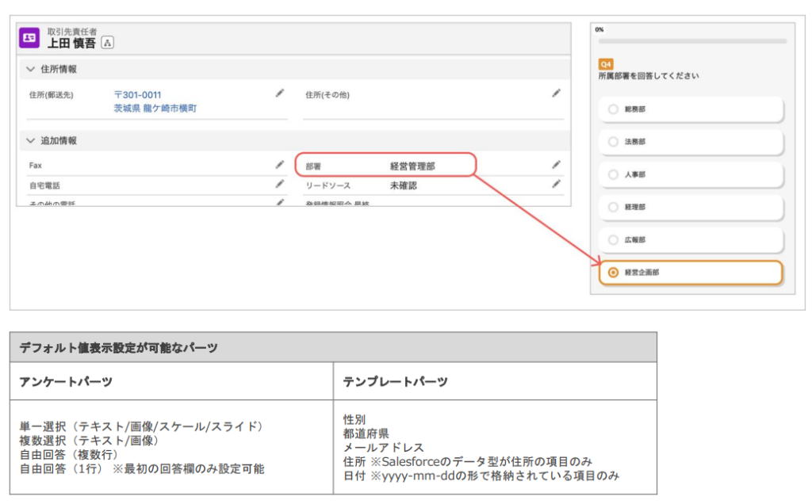The width and height of the screenshot is (812, 504).
Task: Click the 所属部署を回答してください question text
Action: coord(649,76)
